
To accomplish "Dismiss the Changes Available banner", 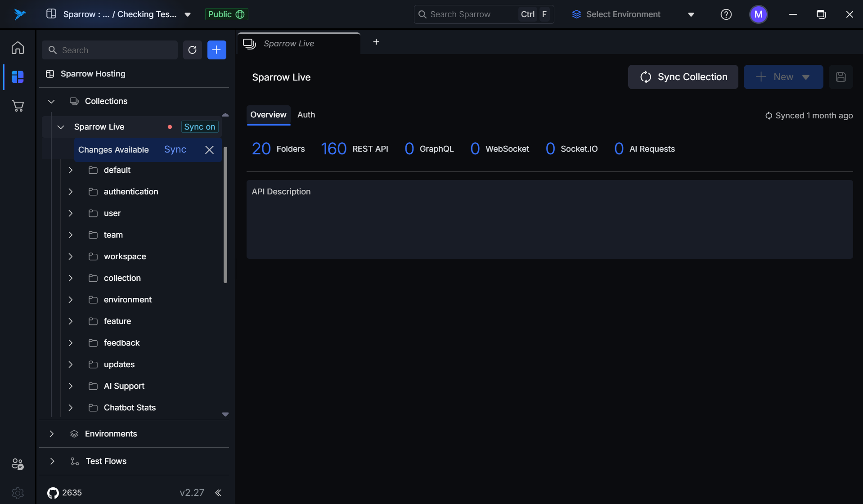I will pos(209,150).
